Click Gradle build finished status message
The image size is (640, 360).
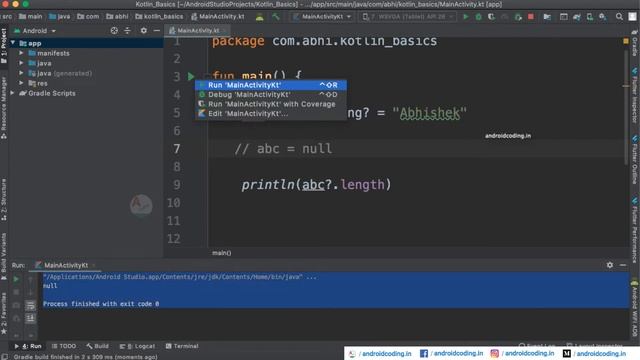click(x=86, y=357)
